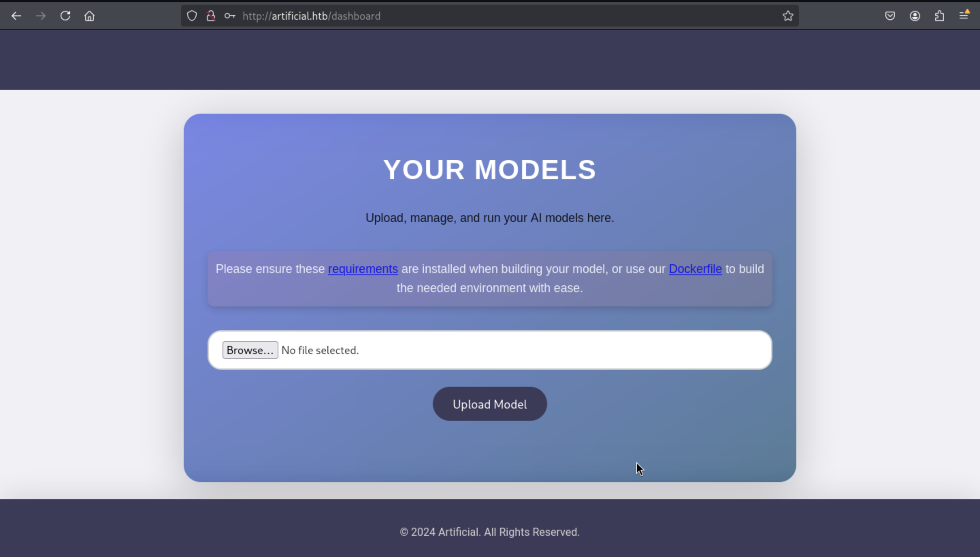980x557 pixels.
Task: Go back to the previous page
Action: tap(16, 16)
